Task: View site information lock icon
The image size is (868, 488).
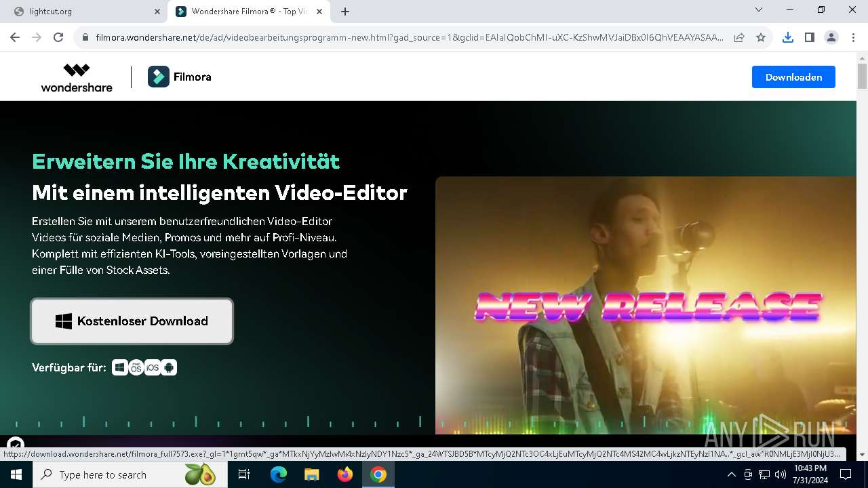Action: [x=85, y=38]
